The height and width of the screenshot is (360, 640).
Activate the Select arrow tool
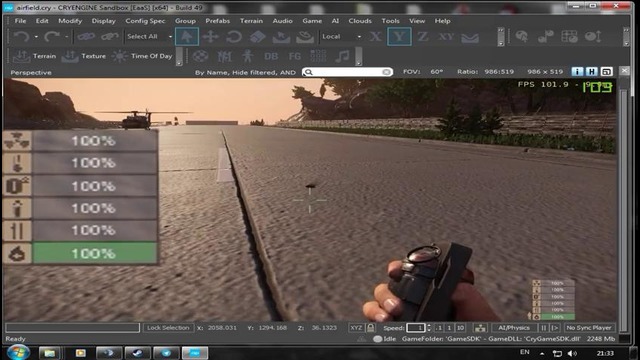pos(187,37)
